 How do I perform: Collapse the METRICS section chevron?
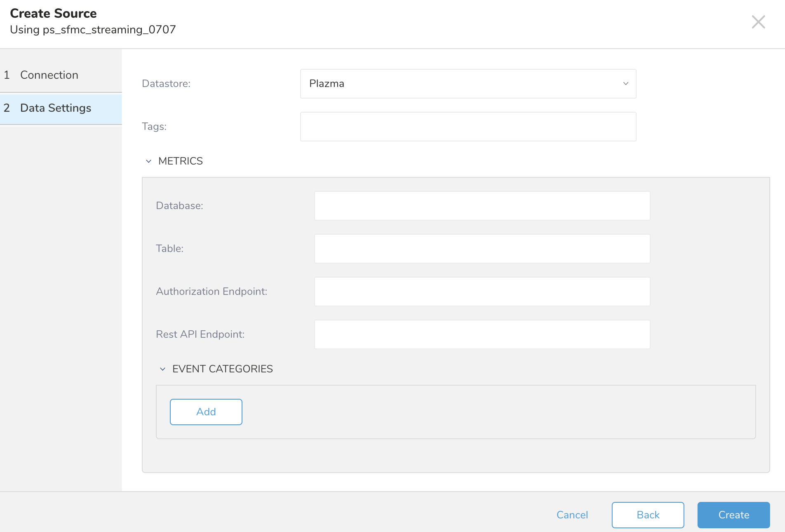(x=149, y=161)
